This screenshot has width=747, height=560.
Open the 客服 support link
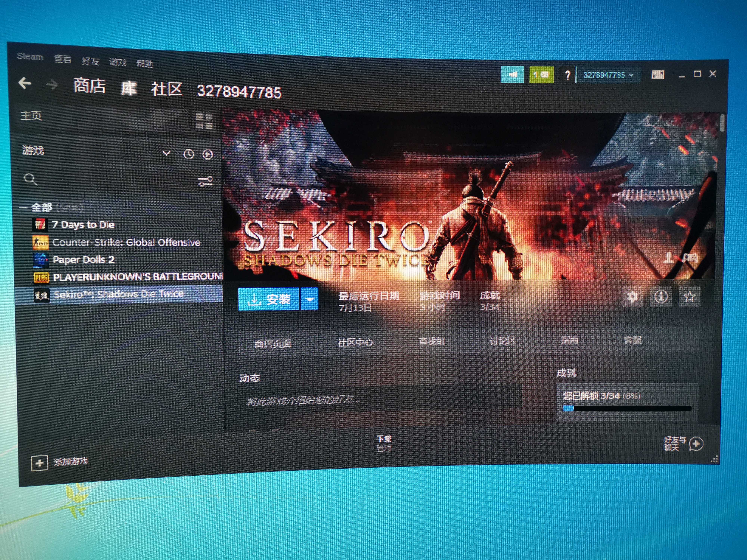pyautogui.click(x=633, y=340)
